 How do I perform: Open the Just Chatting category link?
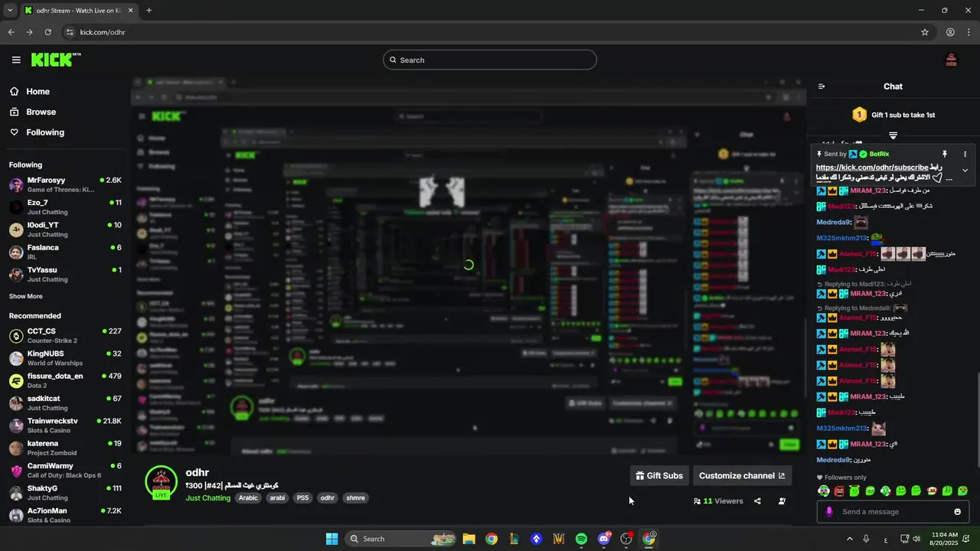[x=207, y=498]
